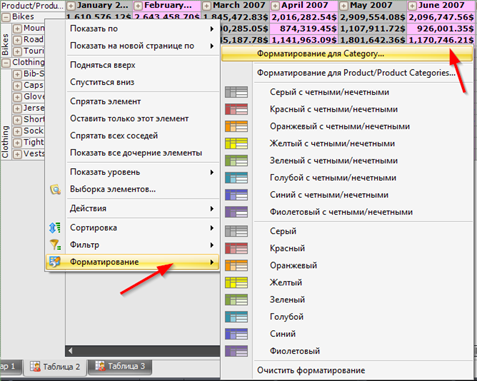Click the plain gray style icon next to Серый
Screen dimensions: 477x381
(x=236, y=231)
